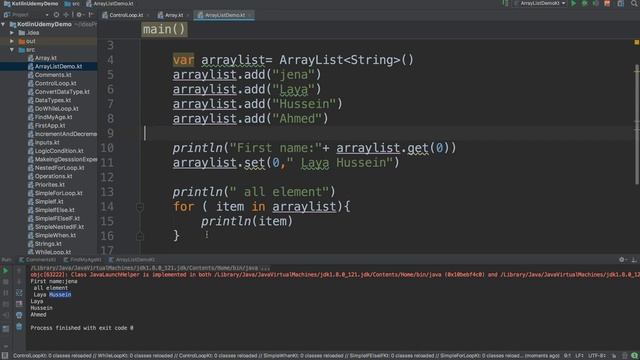Rerun the program from the Run panel
The width and height of the screenshot is (640, 360).
point(6,271)
